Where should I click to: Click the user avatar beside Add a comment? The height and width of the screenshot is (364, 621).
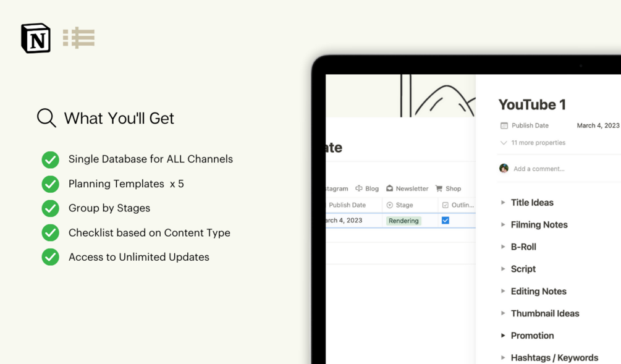coord(504,168)
